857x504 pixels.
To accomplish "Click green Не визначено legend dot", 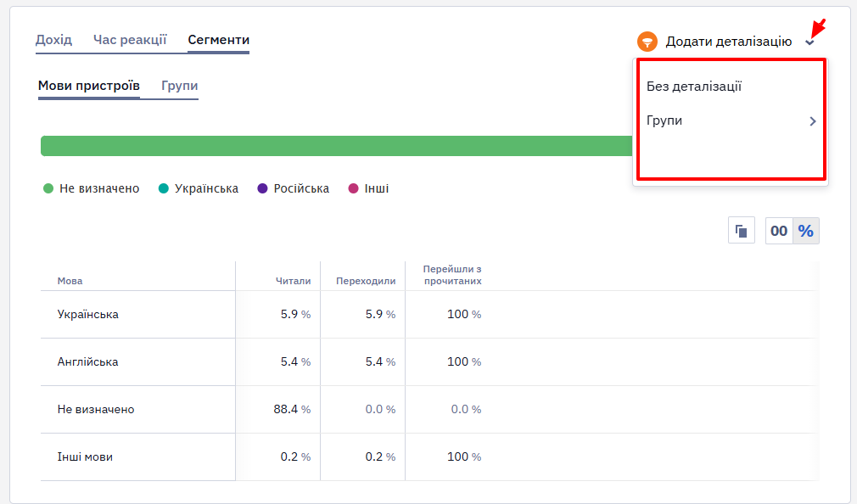I will pyautogui.click(x=48, y=188).
